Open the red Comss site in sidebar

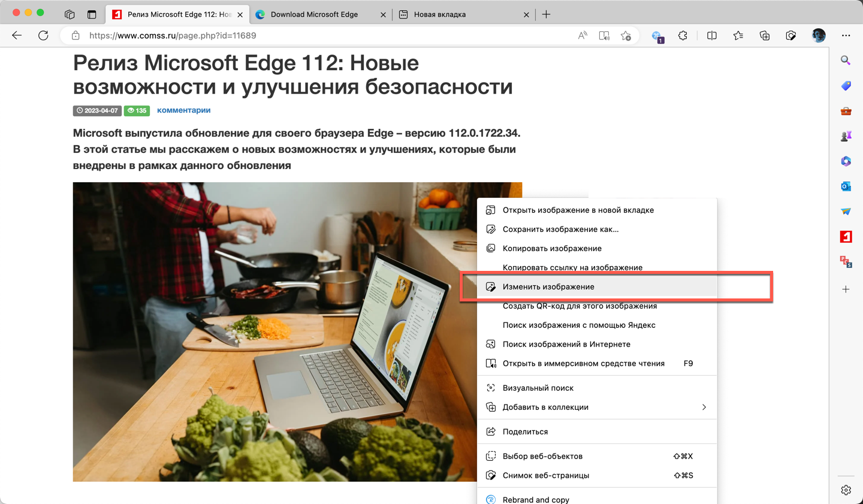pyautogui.click(x=846, y=237)
